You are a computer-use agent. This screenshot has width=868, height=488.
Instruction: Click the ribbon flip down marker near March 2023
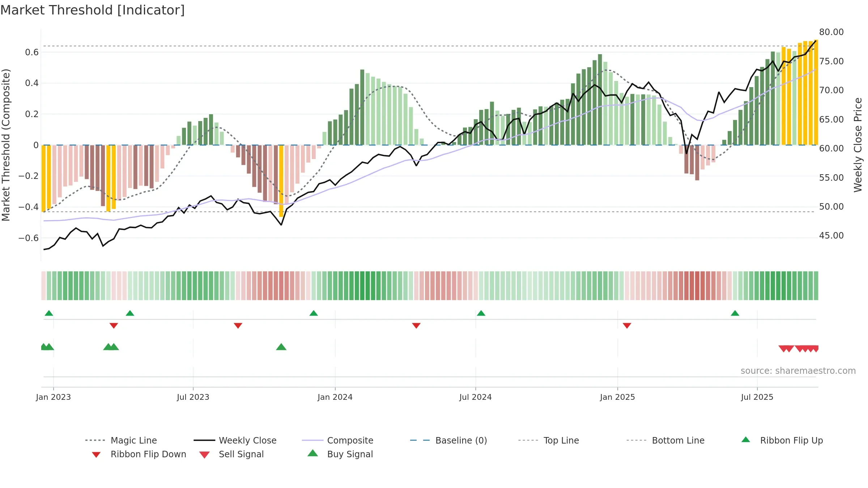[x=114, y=326]
